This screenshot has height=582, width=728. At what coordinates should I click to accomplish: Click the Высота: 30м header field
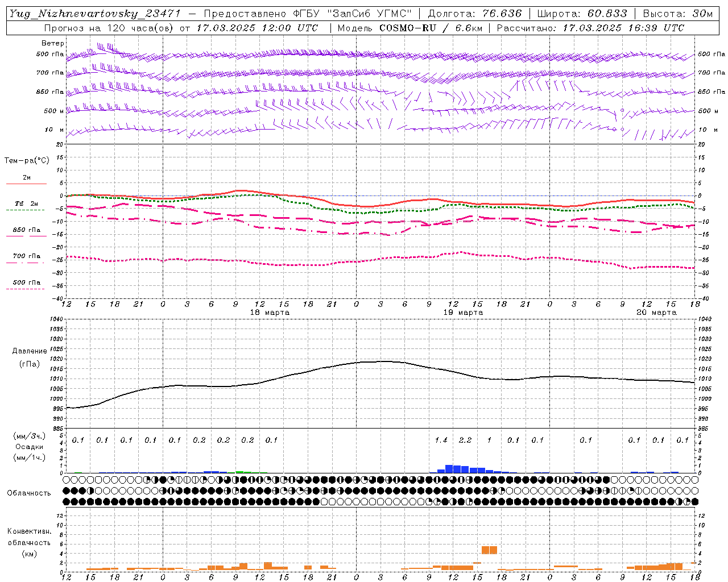(678, 14)
